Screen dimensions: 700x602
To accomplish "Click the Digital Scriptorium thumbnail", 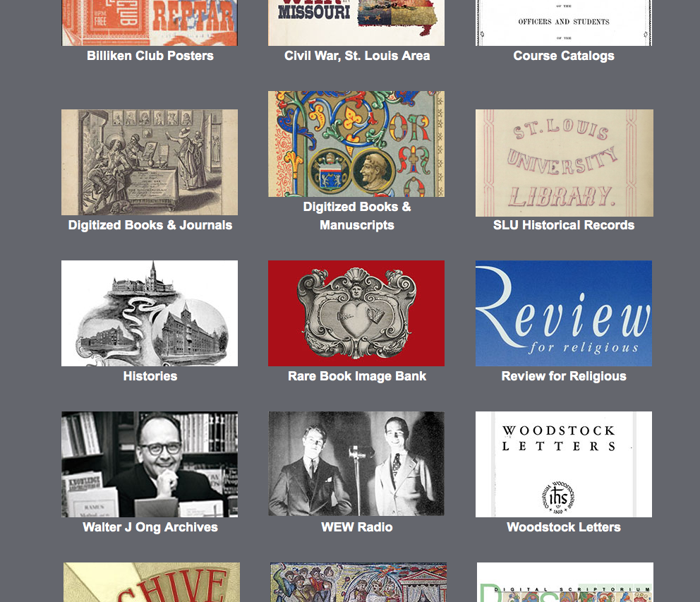I will tap(565, 582).
